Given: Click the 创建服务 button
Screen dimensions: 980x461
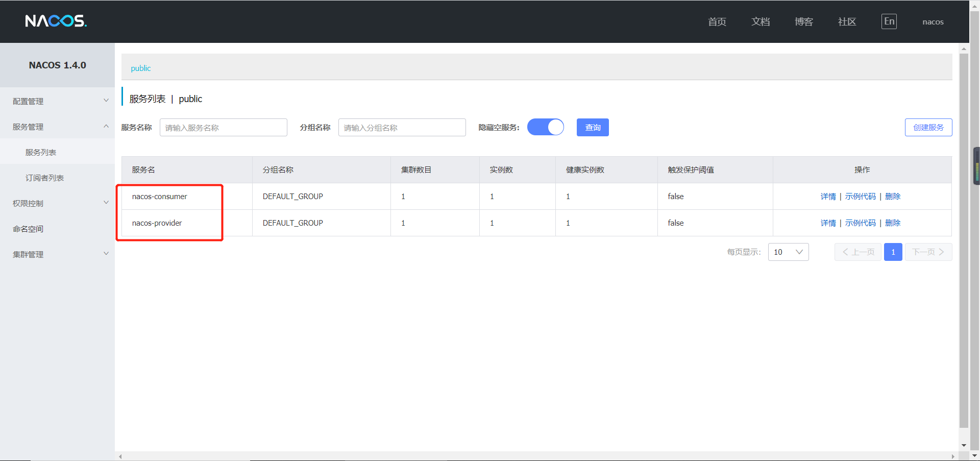Looking at the screenshot, I should pyautogui.click(x=928, y=127).
